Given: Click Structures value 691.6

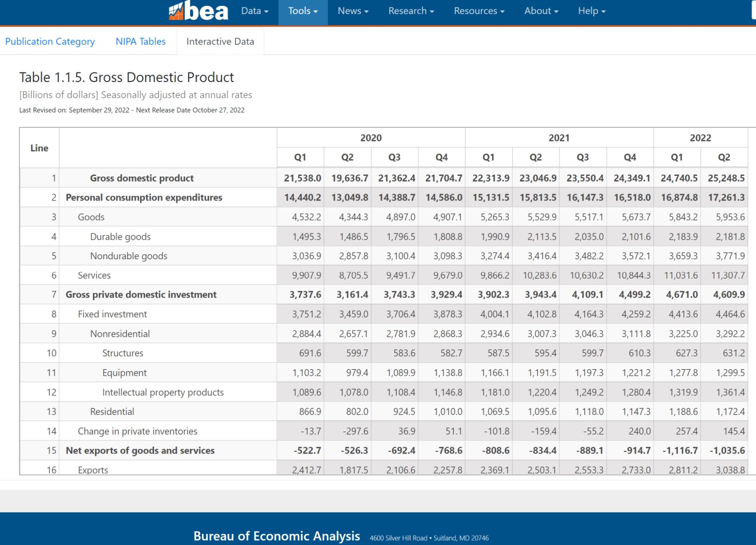Looking at the screenshot, I should pos(310,353).
